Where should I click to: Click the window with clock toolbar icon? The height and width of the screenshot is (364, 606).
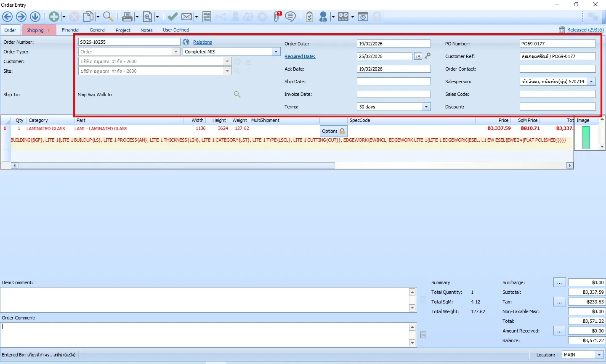pyautogui.click(x=363, y=17)
